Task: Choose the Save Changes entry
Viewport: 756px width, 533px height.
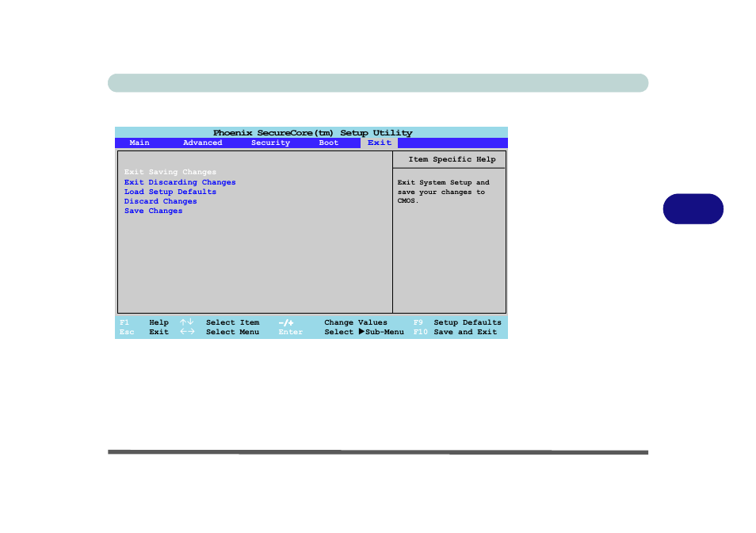Action: (x=153, y=211)
